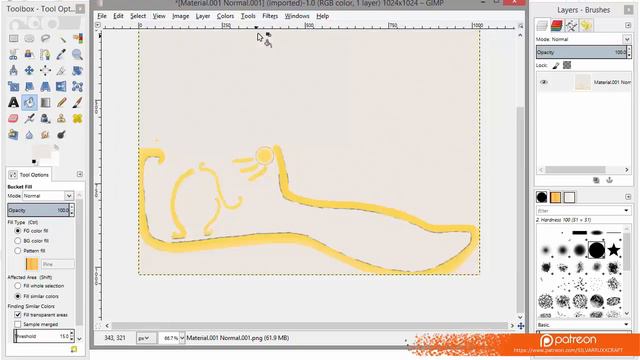Select the Scale tool
Image resolution: width=640 pixels, height=360 pixels.
pos(13,87)
